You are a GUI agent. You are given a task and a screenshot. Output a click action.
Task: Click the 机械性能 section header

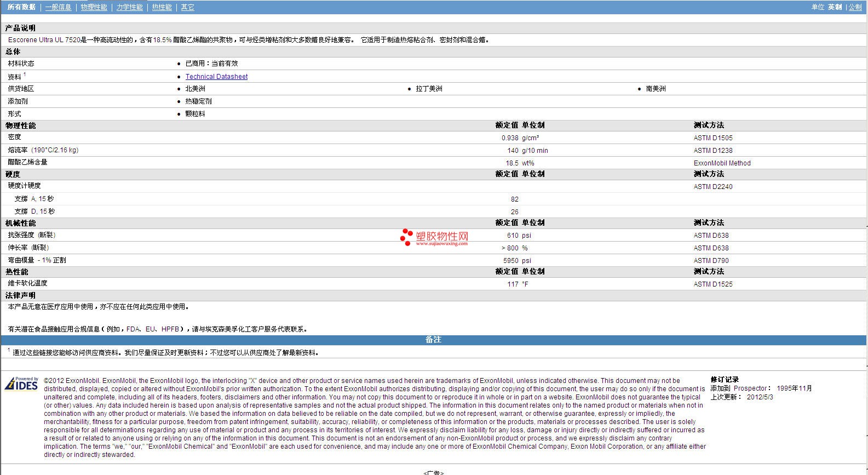pos(20,223)
